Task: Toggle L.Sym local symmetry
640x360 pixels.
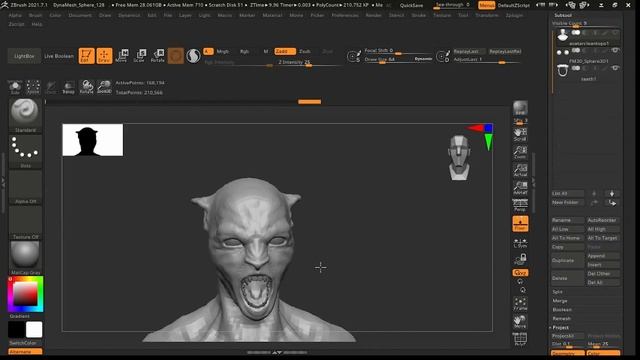Action: point(520,243)
